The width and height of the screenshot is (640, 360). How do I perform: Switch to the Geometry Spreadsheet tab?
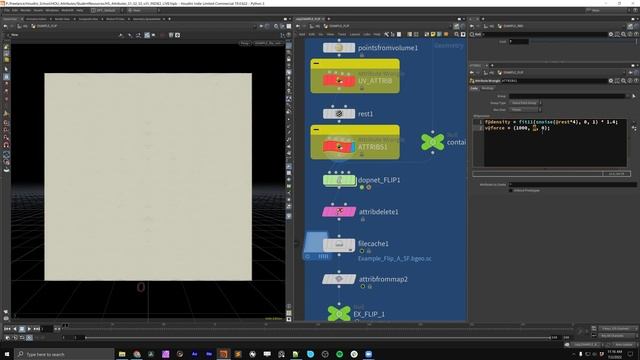pyautogui.click(x=147, y=19)
